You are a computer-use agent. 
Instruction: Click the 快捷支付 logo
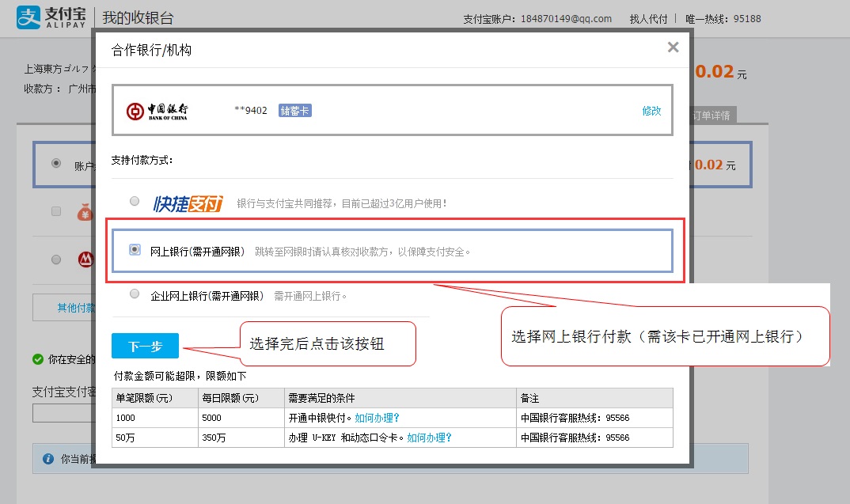point(188,204)
